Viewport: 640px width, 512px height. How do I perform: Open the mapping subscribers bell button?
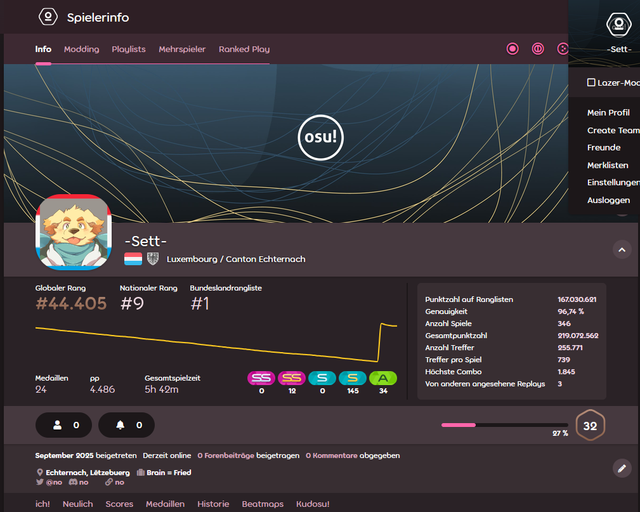(x=127, y=425)
